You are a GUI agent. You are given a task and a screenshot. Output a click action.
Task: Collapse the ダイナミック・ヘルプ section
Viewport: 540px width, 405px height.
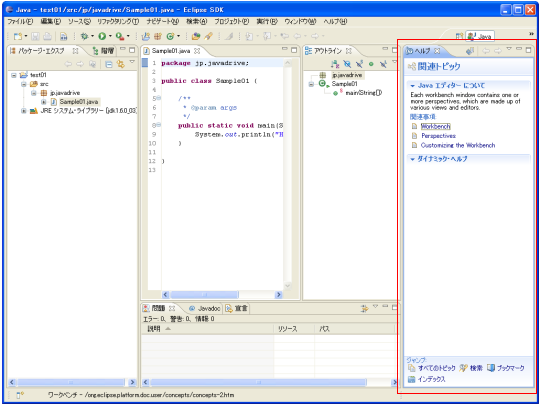[413, 159]
